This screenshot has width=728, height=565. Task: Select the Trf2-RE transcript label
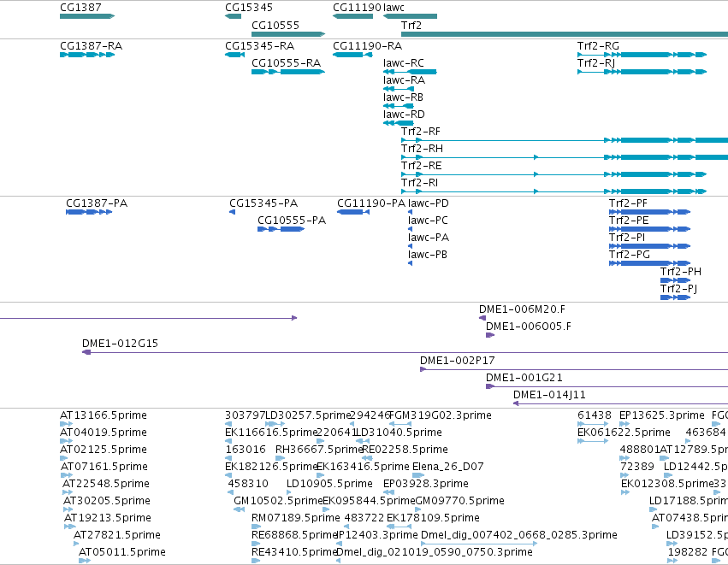421,166
